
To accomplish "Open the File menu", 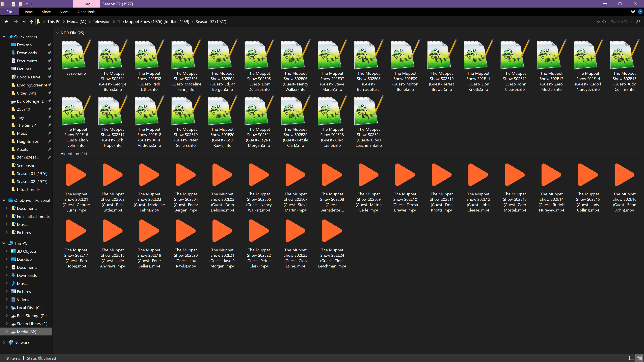I will (9, 12).
